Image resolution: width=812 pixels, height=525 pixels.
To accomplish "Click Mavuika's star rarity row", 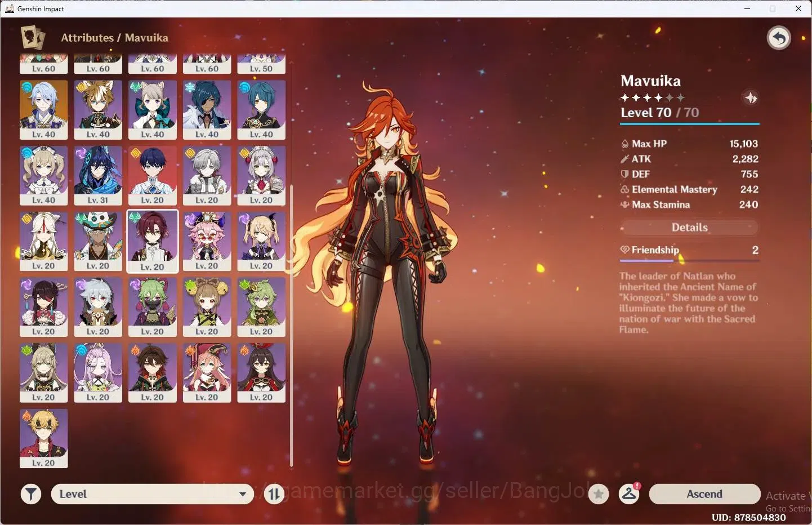I will click(653, 97).
